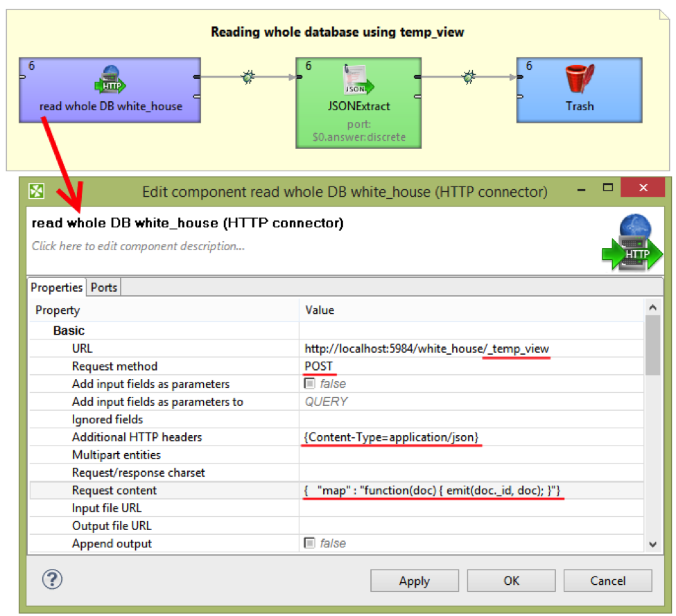Click debug bug icon between HTTP and JSONExtract
Viewport: 676px width, 616px height.
248,77
